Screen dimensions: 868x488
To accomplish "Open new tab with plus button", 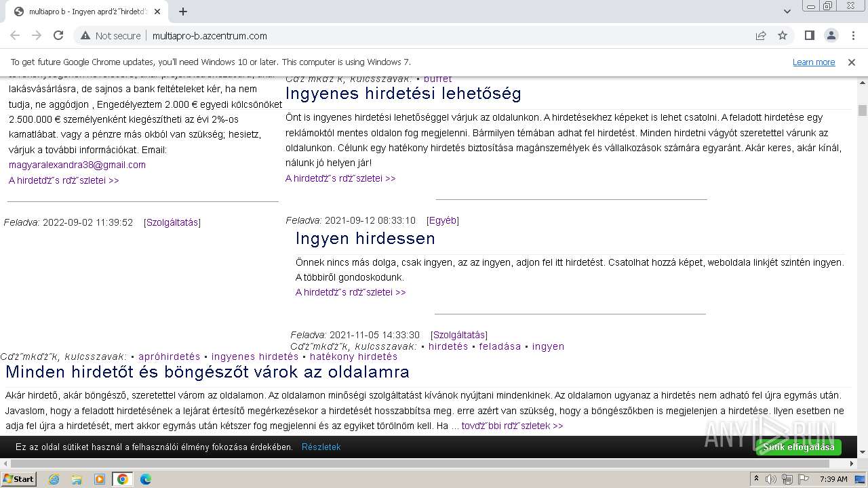I will [183, 12].
